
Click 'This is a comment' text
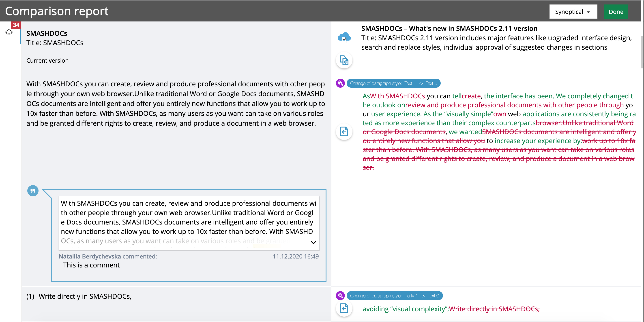click(91, 265)
